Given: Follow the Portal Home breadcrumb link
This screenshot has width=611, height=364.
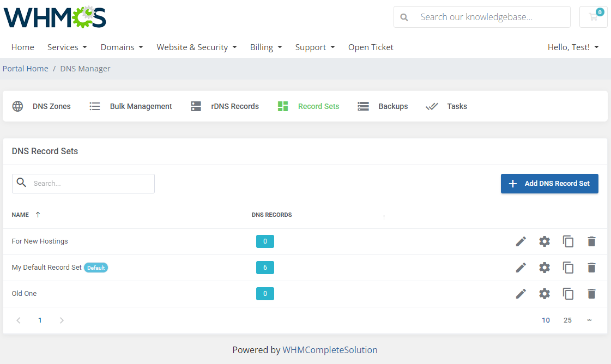Looking at the screenshot, I should [x=25, y=69].
